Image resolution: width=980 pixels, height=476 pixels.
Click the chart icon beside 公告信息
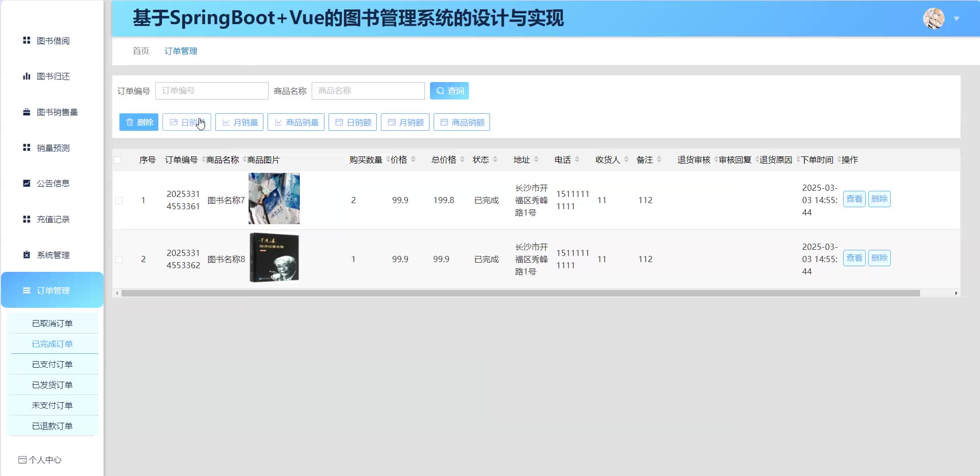(27, 183)
